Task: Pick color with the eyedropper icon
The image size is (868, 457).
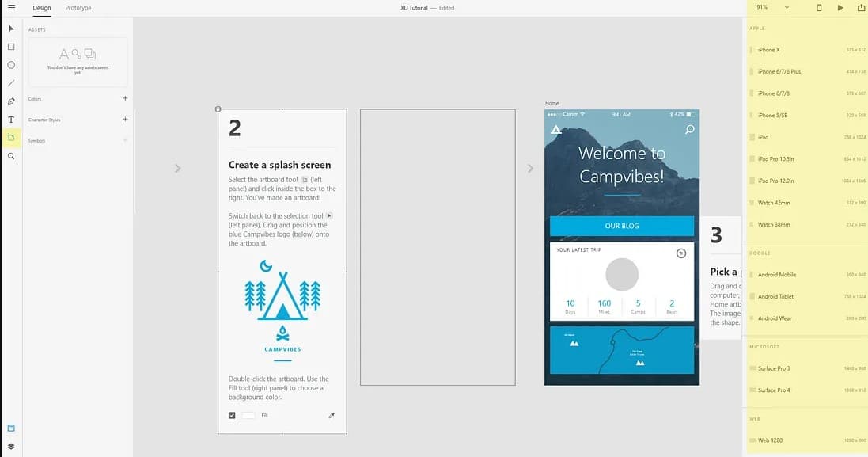Action: pyautogui.click(x=332, y=416)
